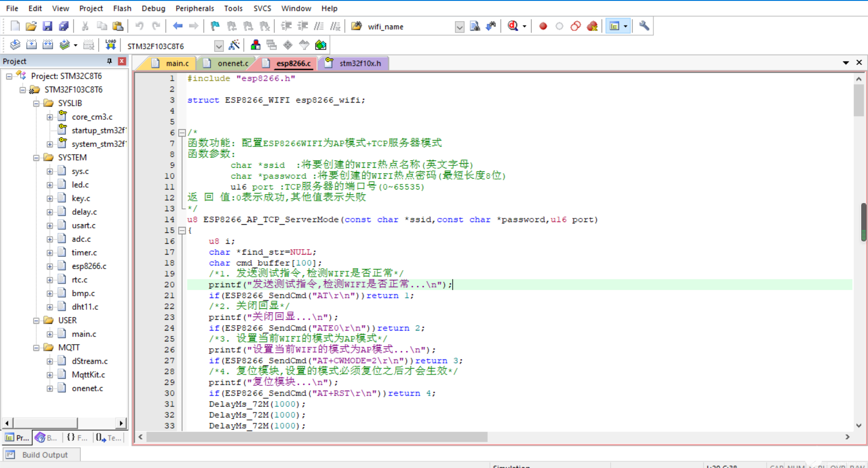Open the STM32F103C8T6 target dropdown
Screen dimensions: 868x468
[x=219, y=46]
